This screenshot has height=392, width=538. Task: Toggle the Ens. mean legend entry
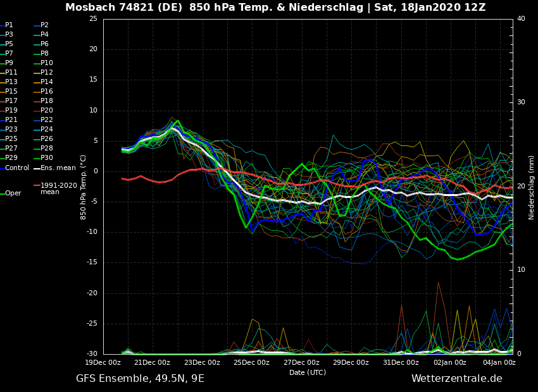tap(58, 168)
